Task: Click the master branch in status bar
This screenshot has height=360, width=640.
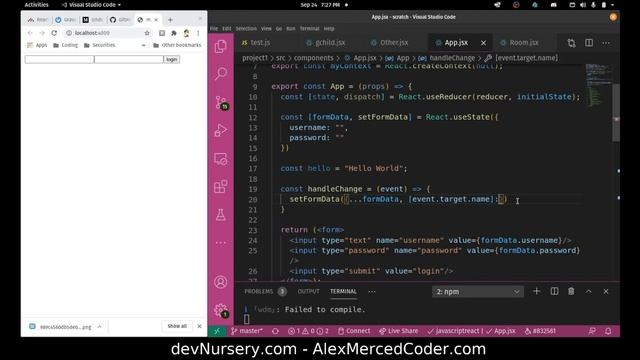Action: pyautogui.click(x=247, y=331)
